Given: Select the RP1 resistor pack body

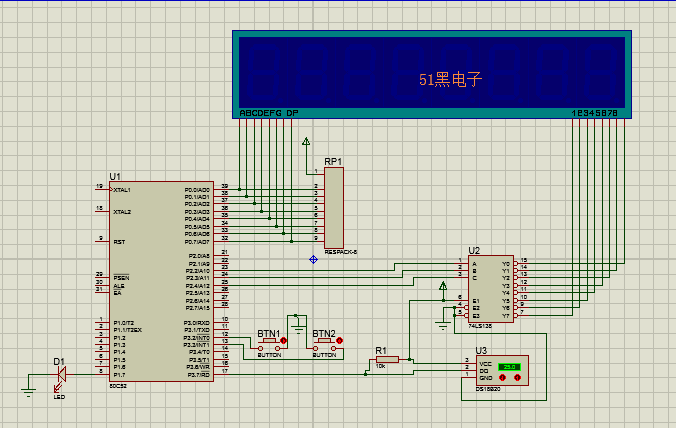Looking at the screenshot, I should 334,208.
